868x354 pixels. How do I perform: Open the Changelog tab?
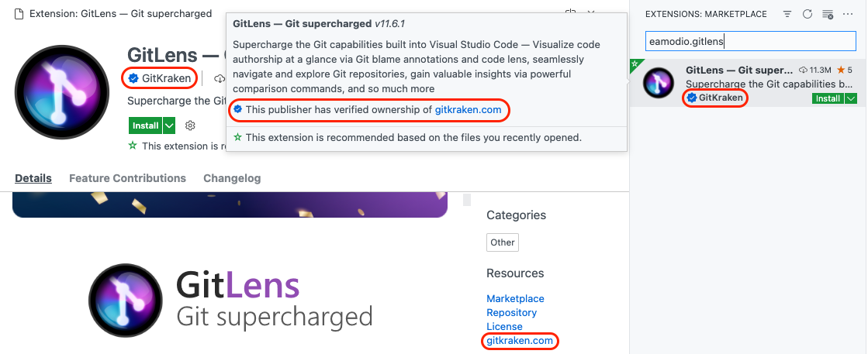232,178
